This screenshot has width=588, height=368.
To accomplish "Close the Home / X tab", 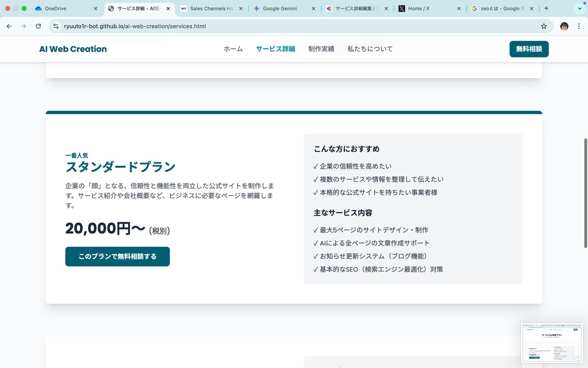I will (x=459, y=9).
